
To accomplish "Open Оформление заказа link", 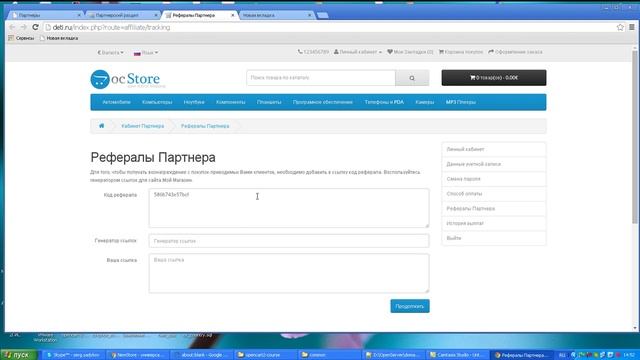I will [516, 52].
